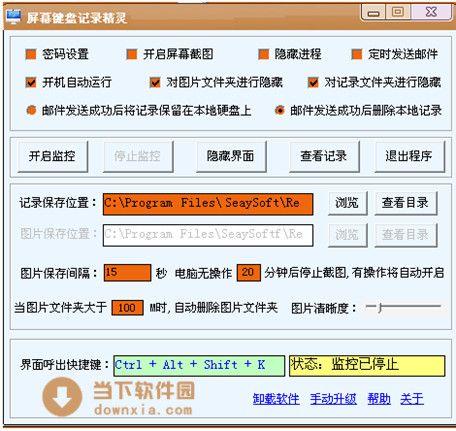456x431 pixels.
Task: Click 查看目录 next to 记录保存位置
Action: click(405, 203)
